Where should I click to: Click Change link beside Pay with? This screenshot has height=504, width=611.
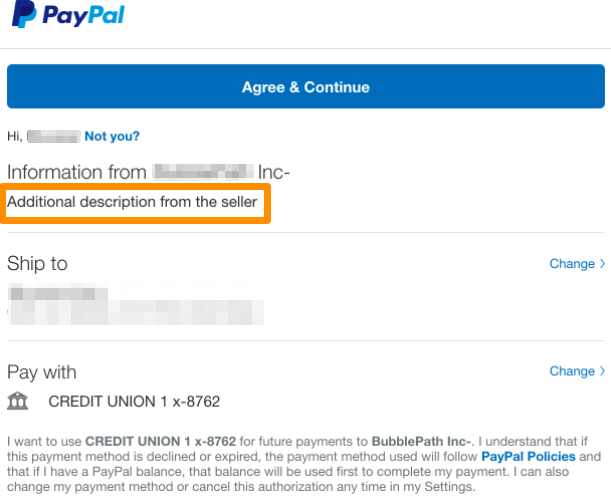pos(572,371)
